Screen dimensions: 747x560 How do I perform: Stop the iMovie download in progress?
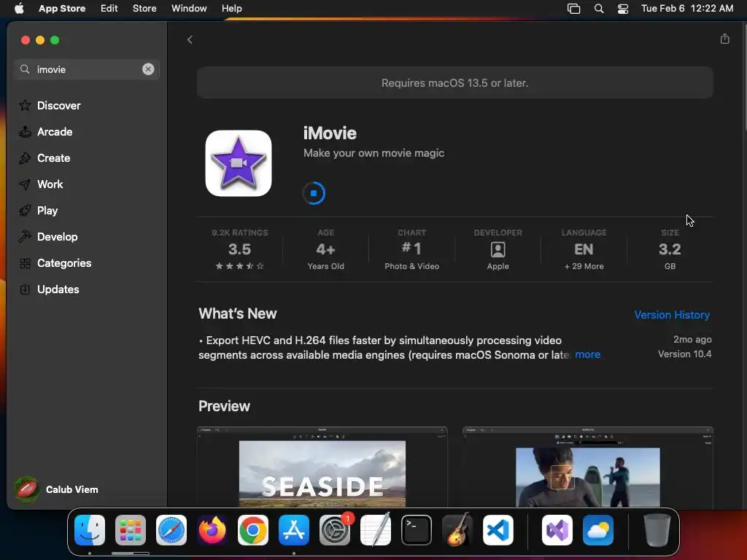point(314,192)
